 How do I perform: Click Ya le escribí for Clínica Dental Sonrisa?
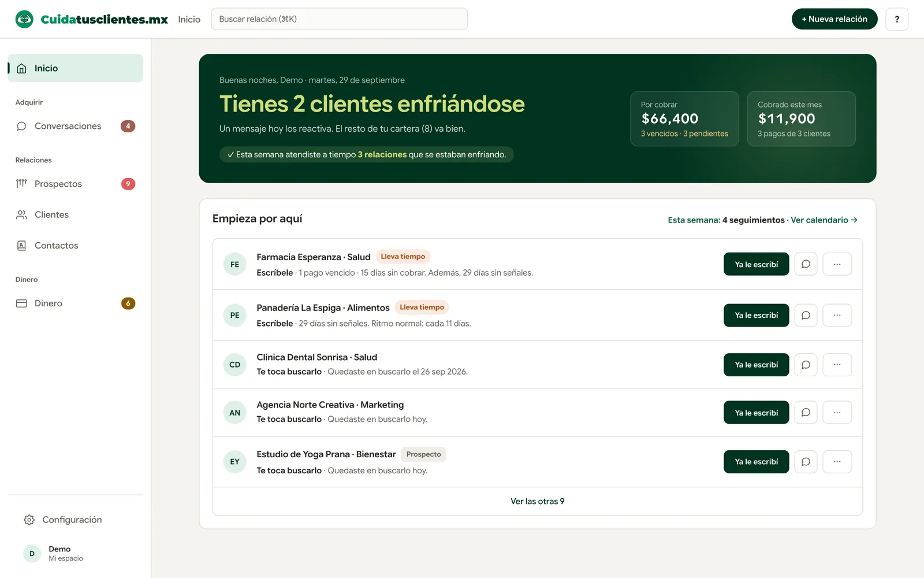tap(757, 365)
